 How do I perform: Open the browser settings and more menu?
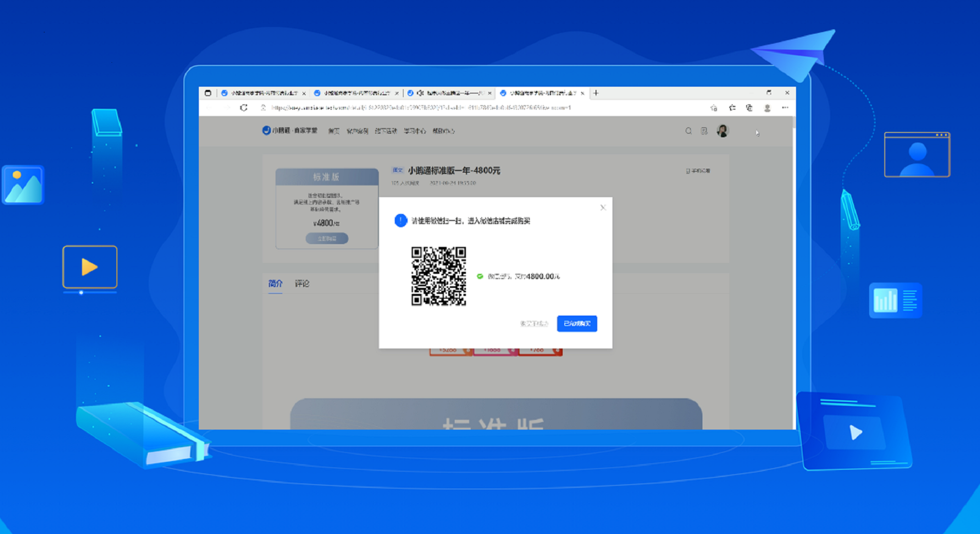tap(785, 108)
